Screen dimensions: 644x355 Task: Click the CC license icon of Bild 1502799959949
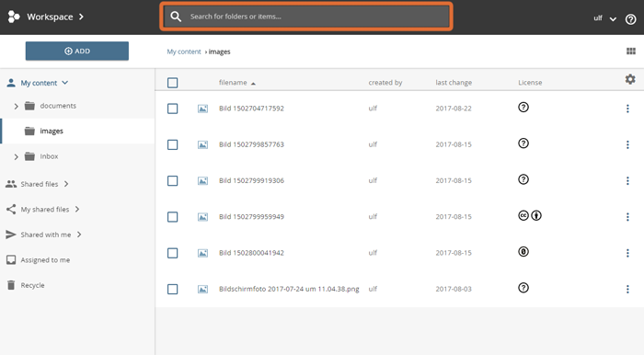(523, 215)
